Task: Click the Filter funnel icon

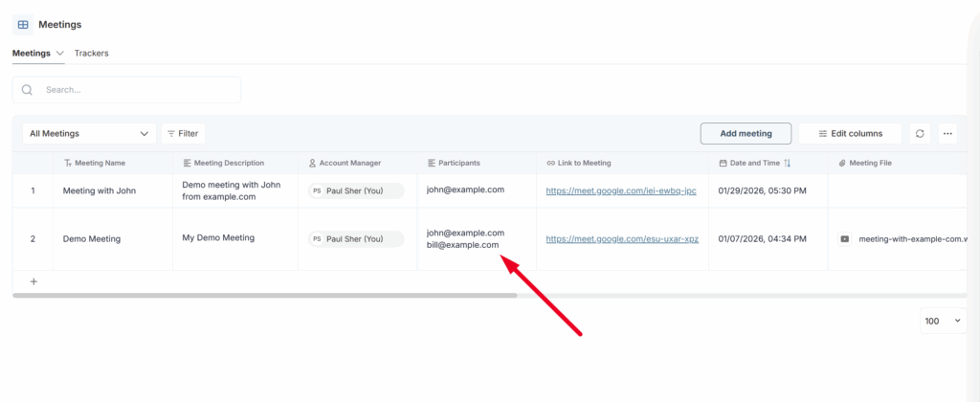Action: pyautogui.click(x=171, y=134)
